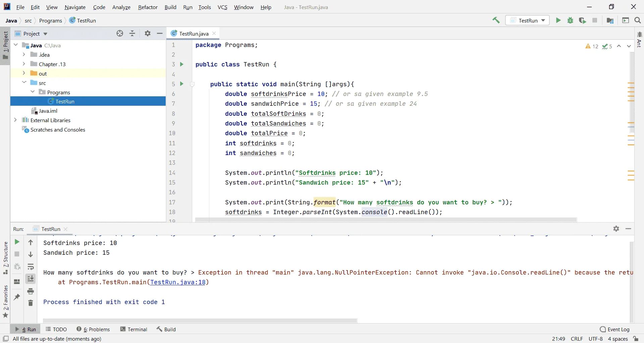The width and height of the screenshot is (644, 343).
Task: Click the Down the Stack Trace arrow
Action: pos(31,254)
